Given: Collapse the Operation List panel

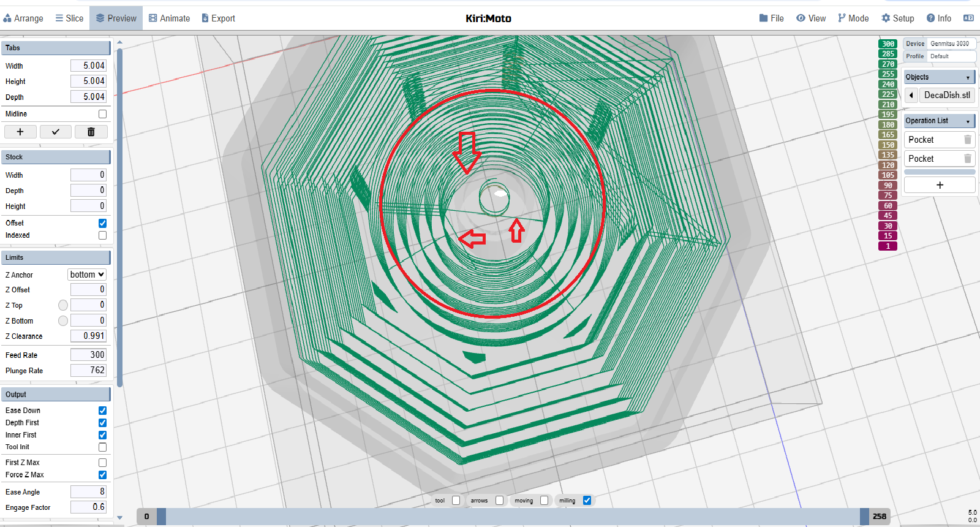Looking at the screenshot, I should tap(968, 121).
